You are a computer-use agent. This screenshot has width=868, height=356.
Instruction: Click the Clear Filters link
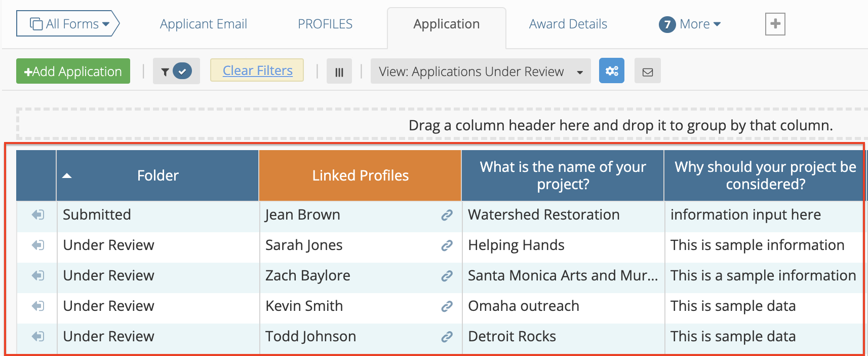(x=257, y=70)
